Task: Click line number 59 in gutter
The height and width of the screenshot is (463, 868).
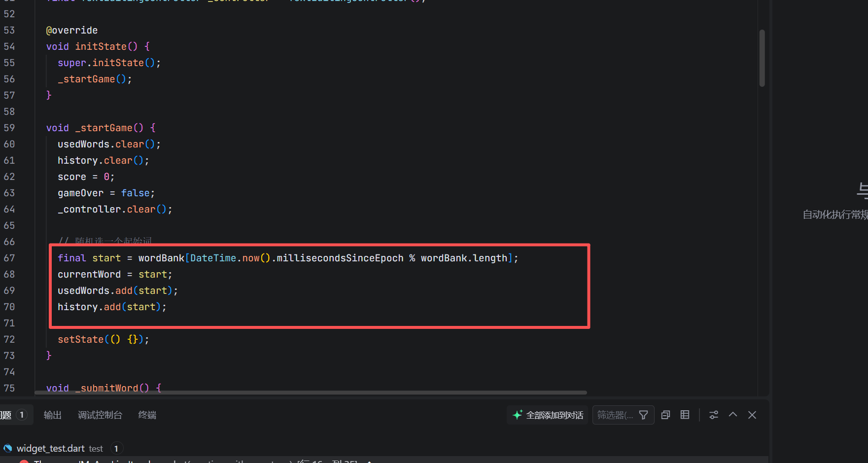Action: point(9,128)
